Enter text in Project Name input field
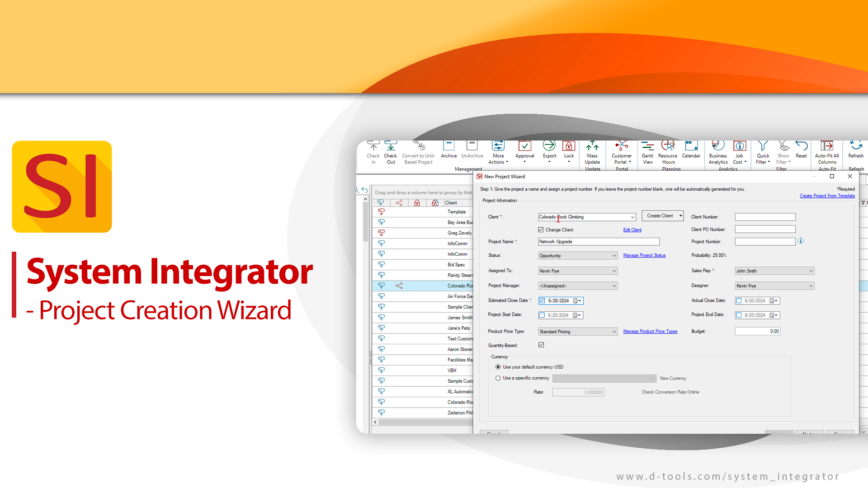 pos(598,241)
